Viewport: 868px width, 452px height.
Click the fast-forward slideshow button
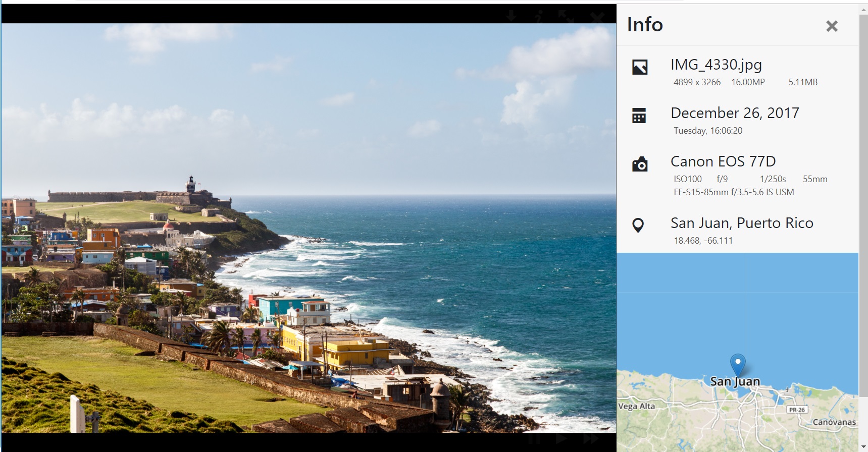[591, 439]
